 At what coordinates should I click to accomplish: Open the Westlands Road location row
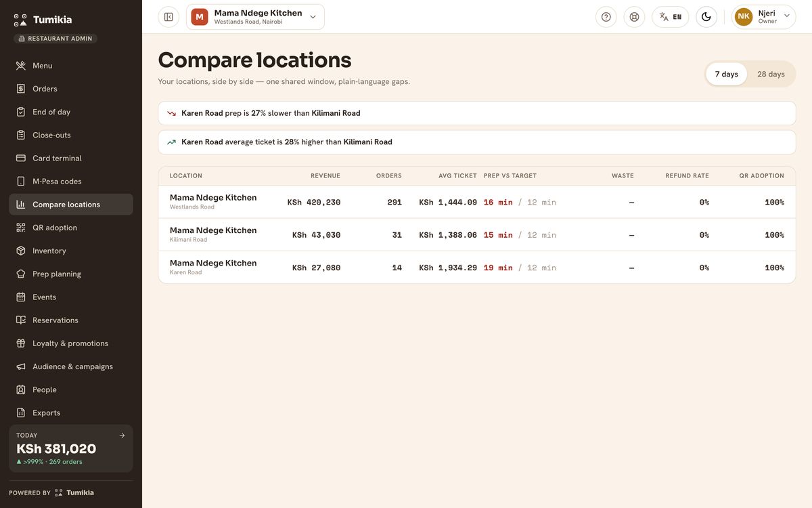(477, 202)
